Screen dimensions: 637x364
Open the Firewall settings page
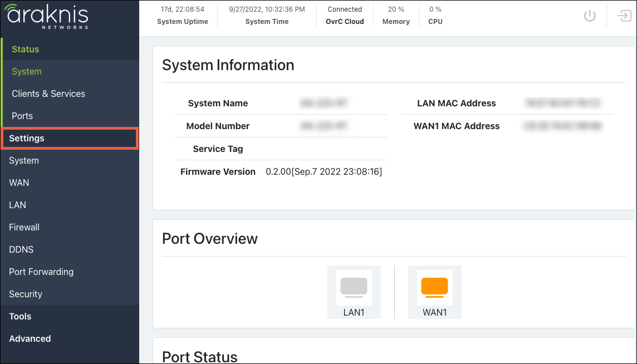click(24, 227)
